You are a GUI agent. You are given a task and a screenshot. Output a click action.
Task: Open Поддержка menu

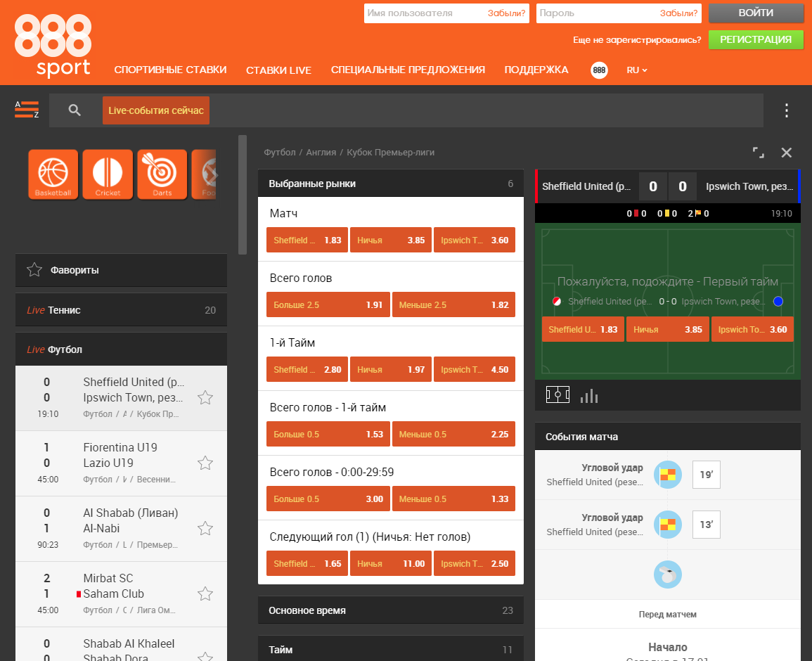536,70
